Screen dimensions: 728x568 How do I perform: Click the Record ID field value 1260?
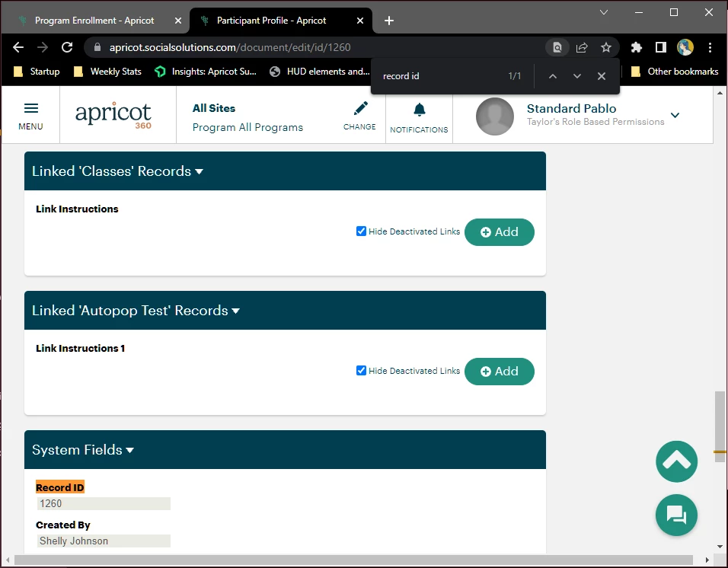pyautogui.click(x=104, y=503)
